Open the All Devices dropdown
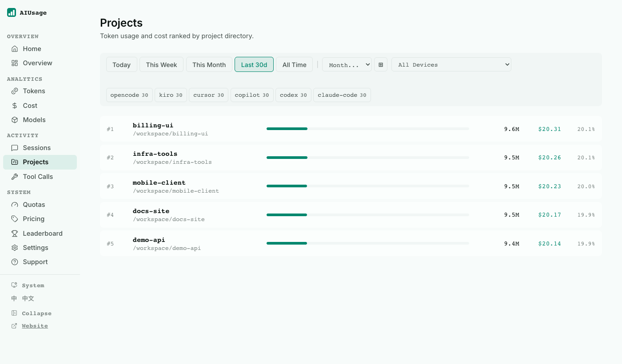The width and height of the screenshot is (622, 364). (451, 64)
